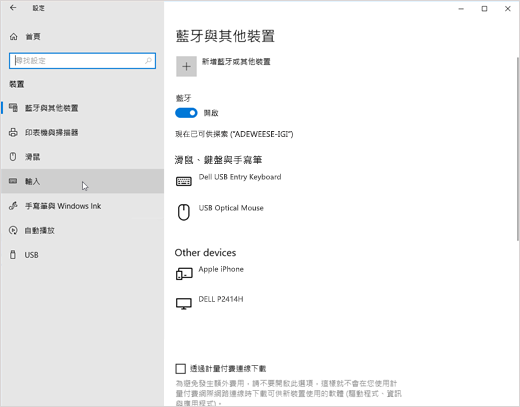Click the search magnifier icon
The width and height of the screenshot is (520, 407).
pos(148,61)
